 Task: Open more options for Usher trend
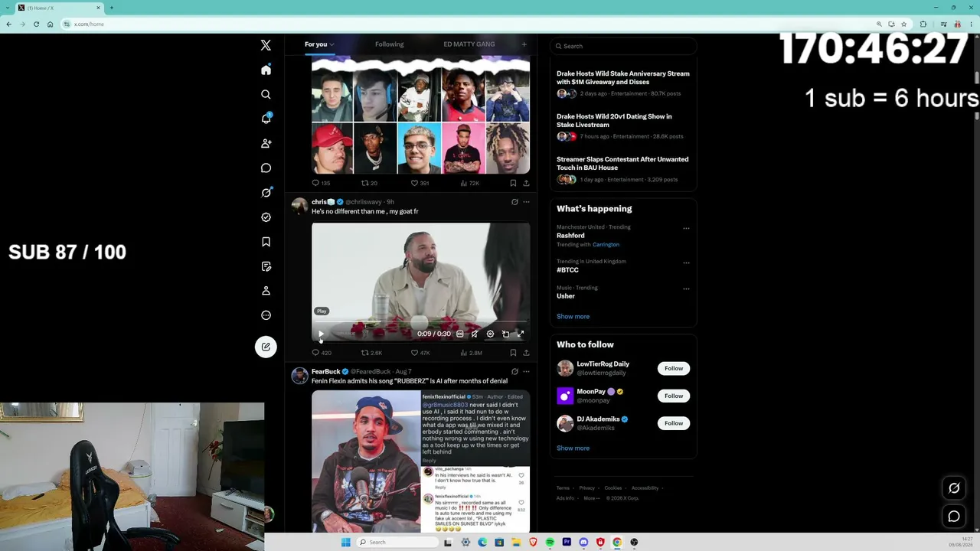point(686,289)
